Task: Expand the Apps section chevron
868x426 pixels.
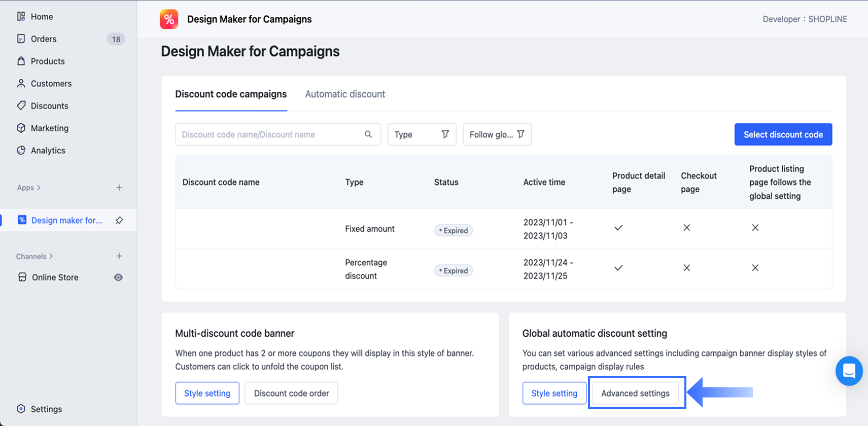Action: (39, 188)
